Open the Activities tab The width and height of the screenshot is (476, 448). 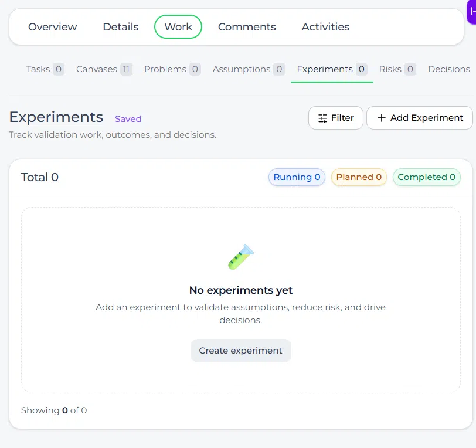[325, 27]
